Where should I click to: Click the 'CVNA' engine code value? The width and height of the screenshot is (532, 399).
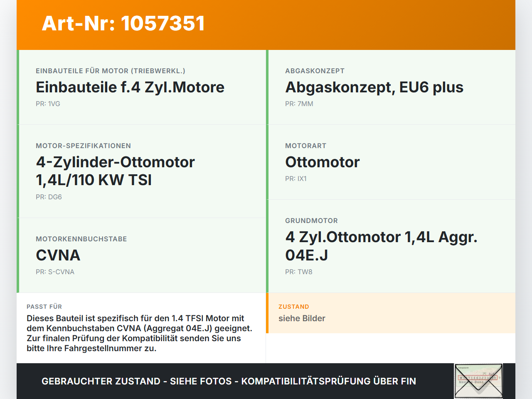point(58,255)
